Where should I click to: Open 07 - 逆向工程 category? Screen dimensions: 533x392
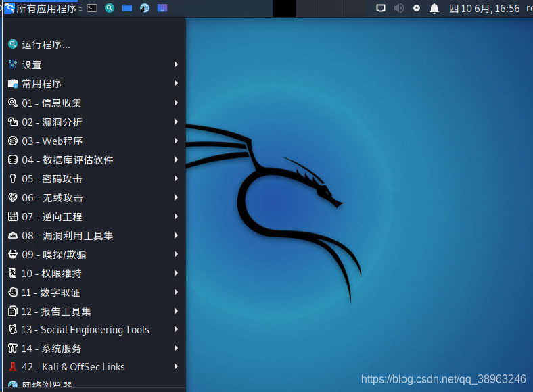95,217
